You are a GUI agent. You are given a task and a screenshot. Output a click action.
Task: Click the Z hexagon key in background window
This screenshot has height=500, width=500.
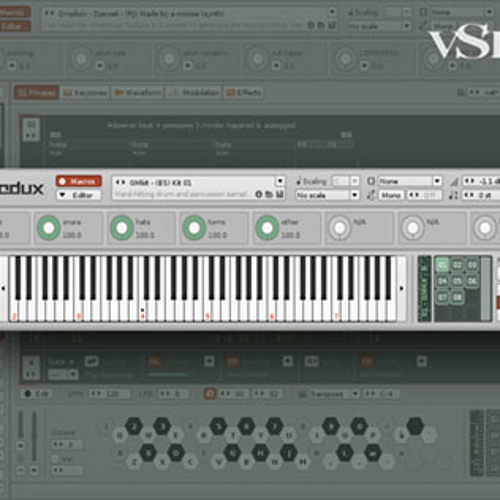(x=134, y=461)
